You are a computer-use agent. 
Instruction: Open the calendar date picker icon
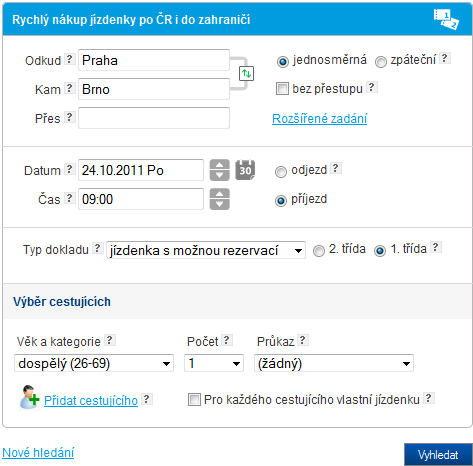click(x=245, y=170)
